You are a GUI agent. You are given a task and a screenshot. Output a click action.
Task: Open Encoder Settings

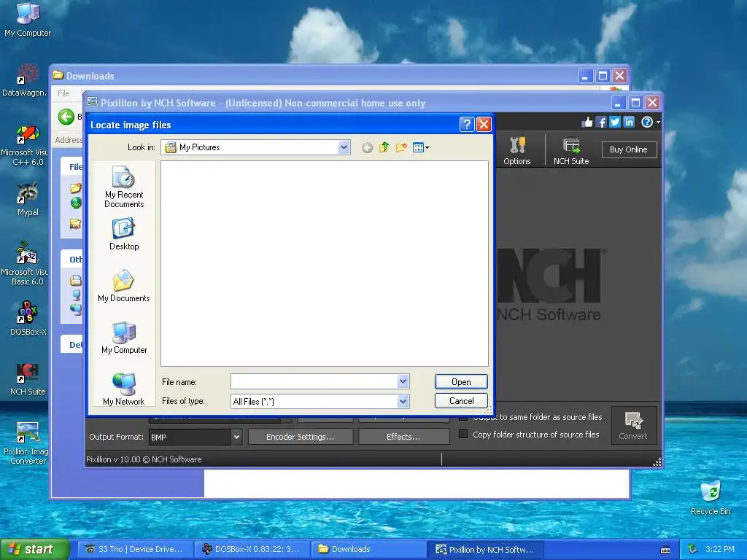[x=301, y=437]
